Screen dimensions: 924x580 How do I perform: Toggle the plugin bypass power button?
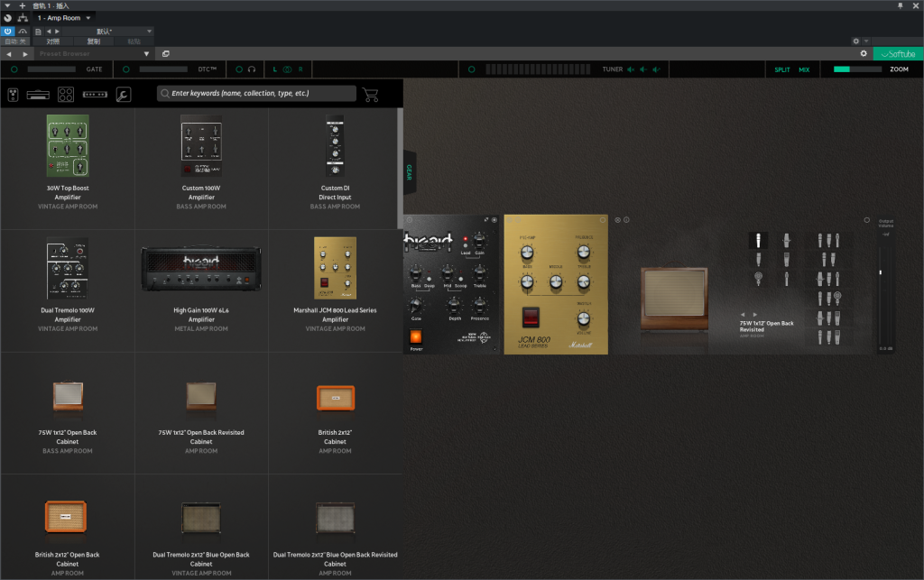[7, 32]
